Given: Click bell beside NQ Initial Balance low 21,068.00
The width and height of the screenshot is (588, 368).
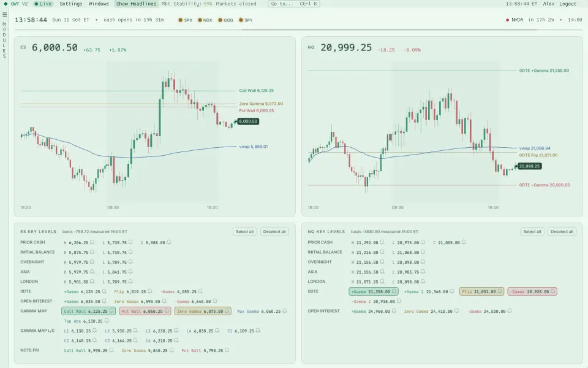Looking at the screenshot, I should tap(423, 252).
